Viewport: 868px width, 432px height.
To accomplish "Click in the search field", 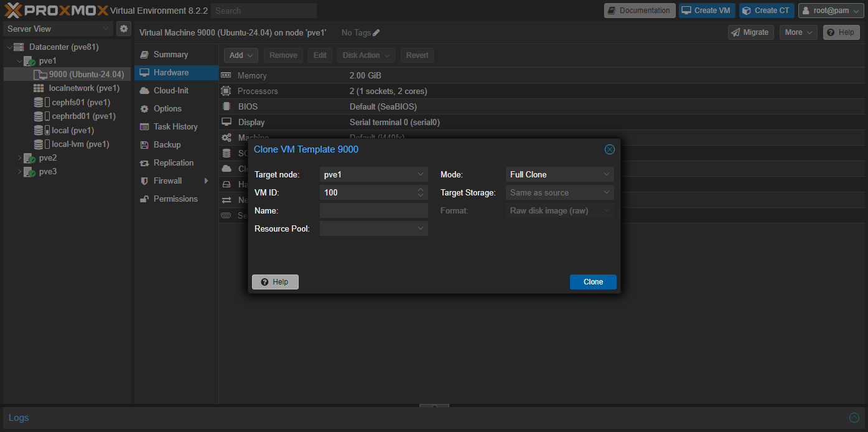I will pyautogui.click(x=264, y=11).
